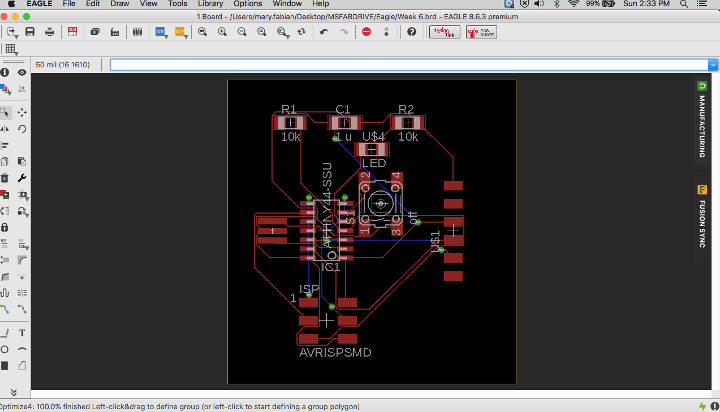Image resolution: width=720 pixels, height=412 pixels.
Task: Save the board with the floppy icon
Action: (x=30, y=32)
